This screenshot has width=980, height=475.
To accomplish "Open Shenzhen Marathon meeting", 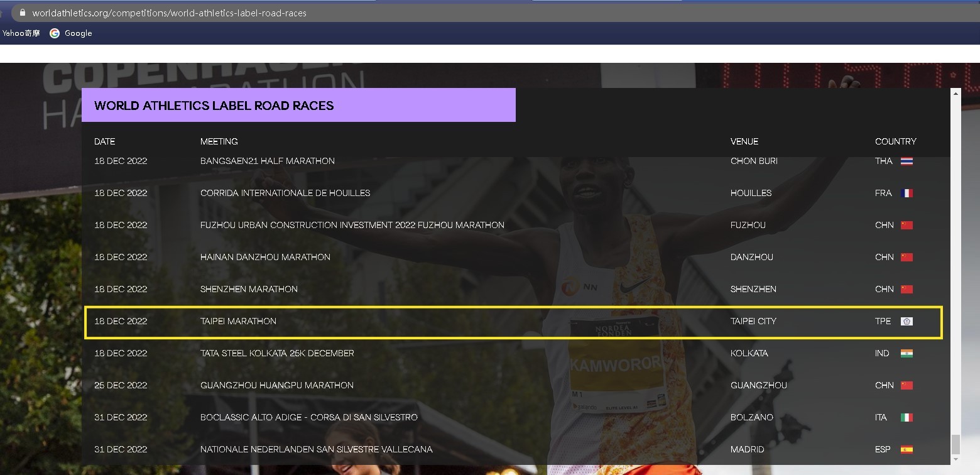I will point(249,289).
